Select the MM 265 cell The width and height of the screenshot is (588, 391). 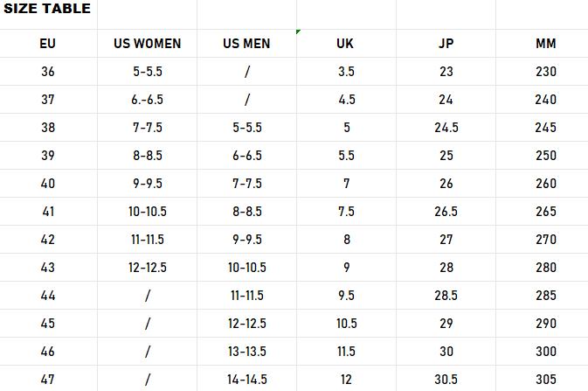(545, 212)
